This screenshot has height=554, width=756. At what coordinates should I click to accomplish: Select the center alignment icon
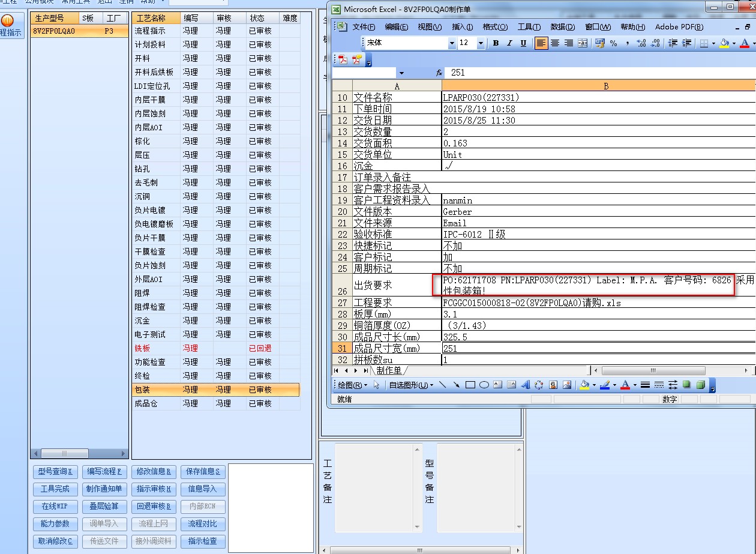(x=555, y=43)
